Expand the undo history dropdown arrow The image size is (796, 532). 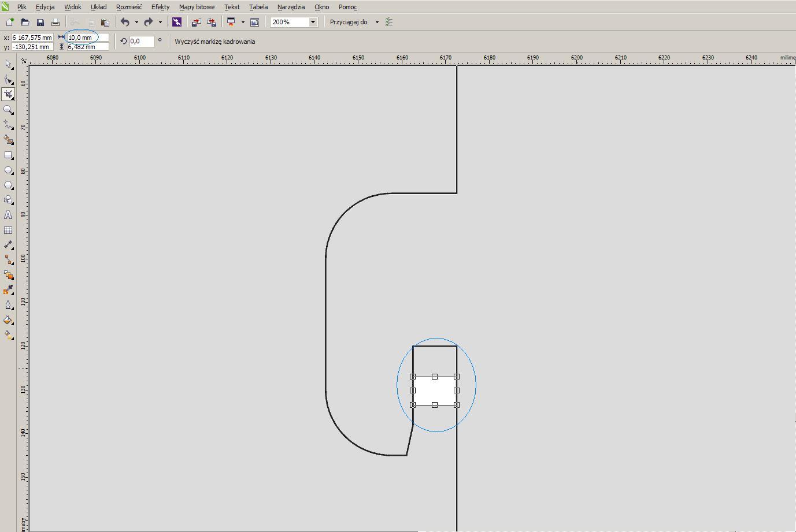click(x=136, y=22)
